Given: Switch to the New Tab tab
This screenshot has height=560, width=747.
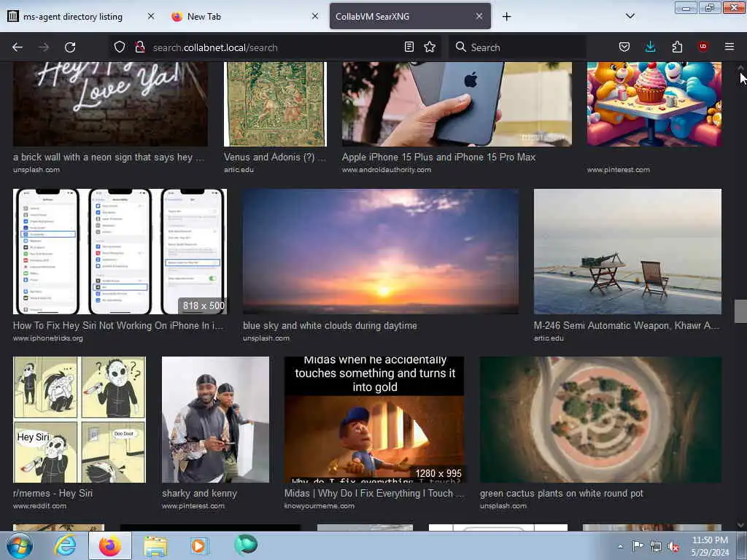Looking at the screenshot, I should 204,17.
